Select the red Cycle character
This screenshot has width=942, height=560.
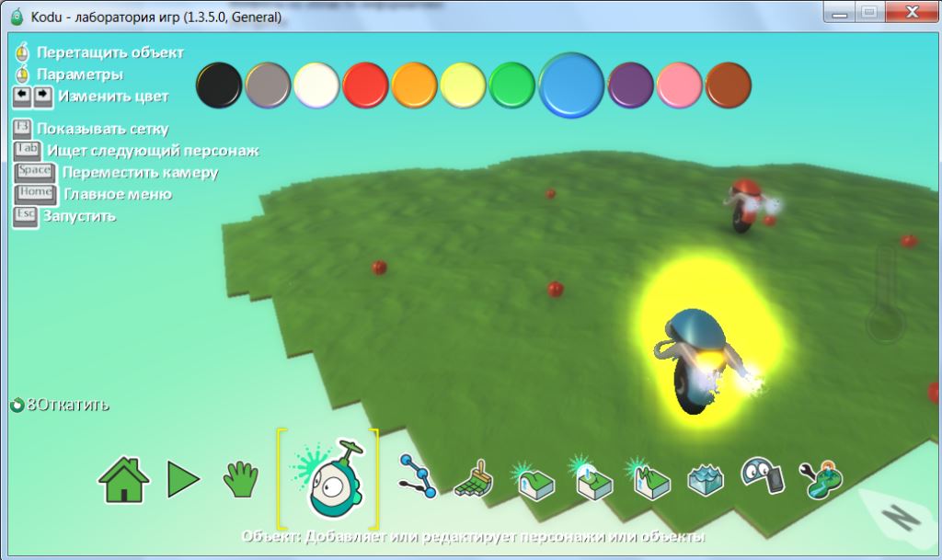click(745, 205)
